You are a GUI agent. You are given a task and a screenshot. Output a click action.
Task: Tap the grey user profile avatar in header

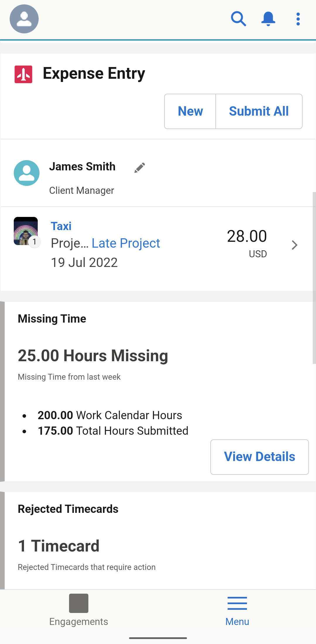click(24, 19)
